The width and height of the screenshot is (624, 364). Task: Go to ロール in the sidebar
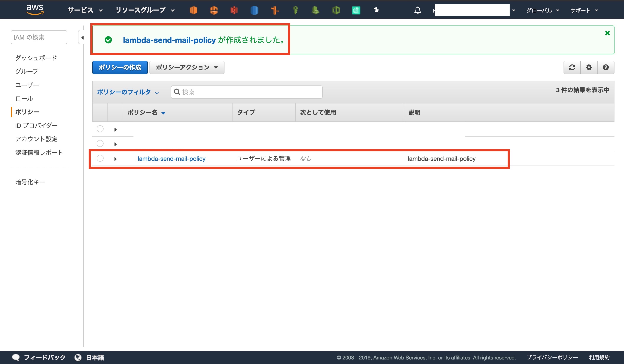[24, 98]
